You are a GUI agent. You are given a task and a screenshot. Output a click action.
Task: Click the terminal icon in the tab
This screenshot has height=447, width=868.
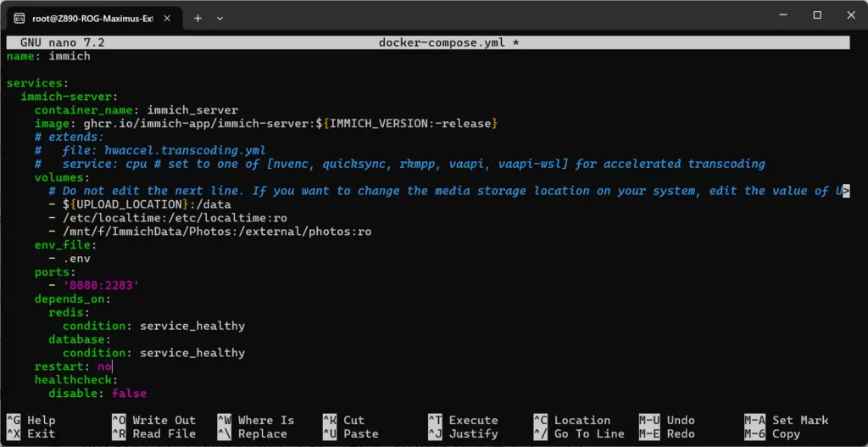click(19, 19)
